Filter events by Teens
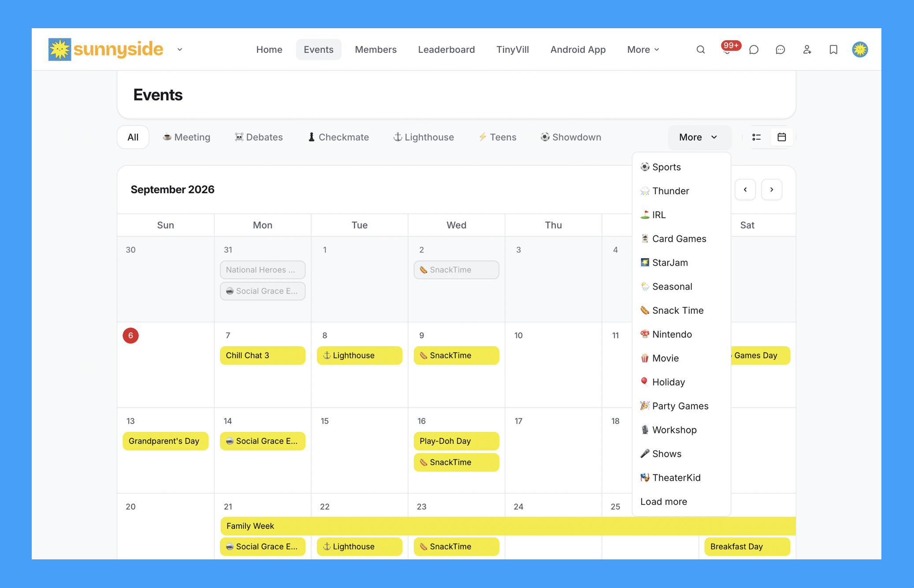 click(x=498, y=137)
